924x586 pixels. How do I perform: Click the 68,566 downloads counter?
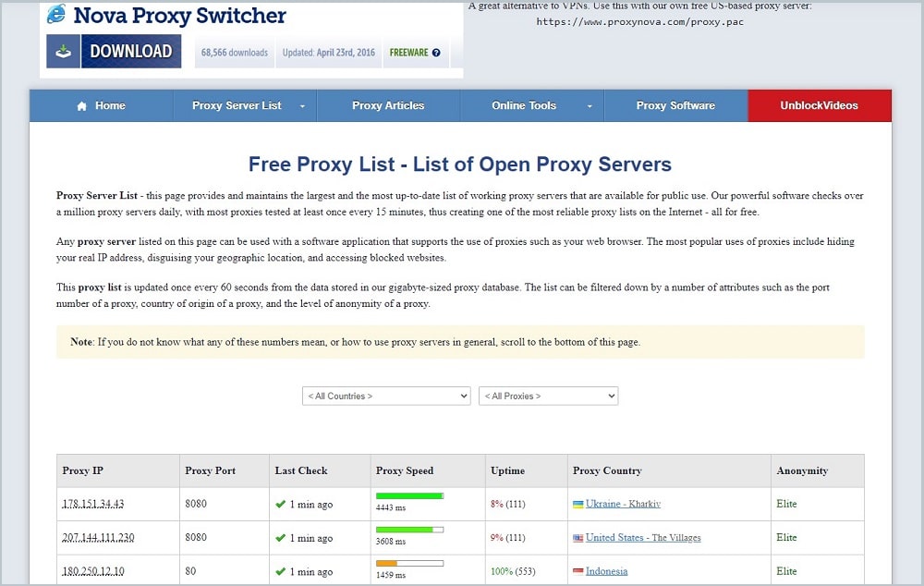click(235, 53)
